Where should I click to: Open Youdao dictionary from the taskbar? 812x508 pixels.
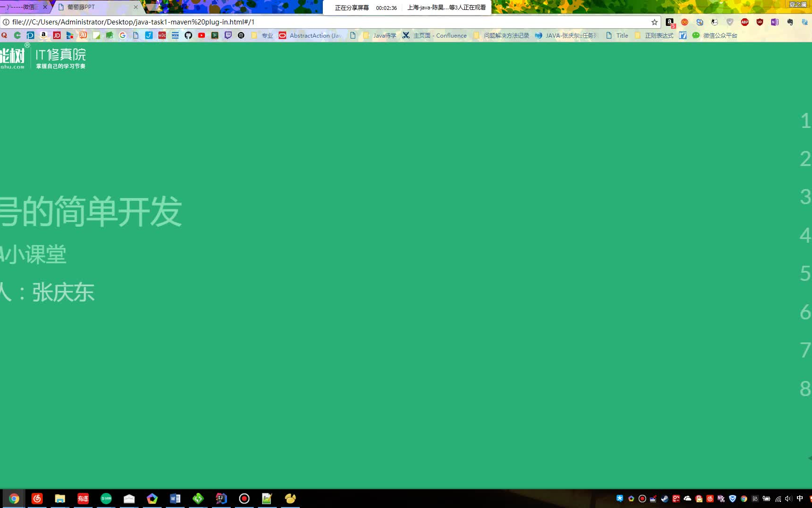83,499
